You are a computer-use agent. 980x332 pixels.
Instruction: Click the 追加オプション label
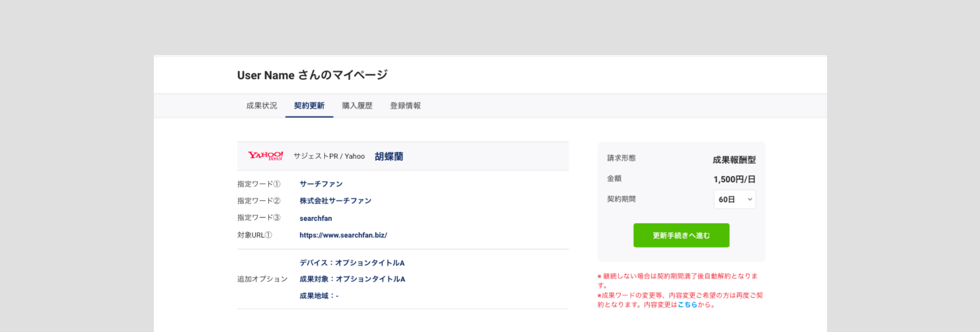[x=262, y=279]
